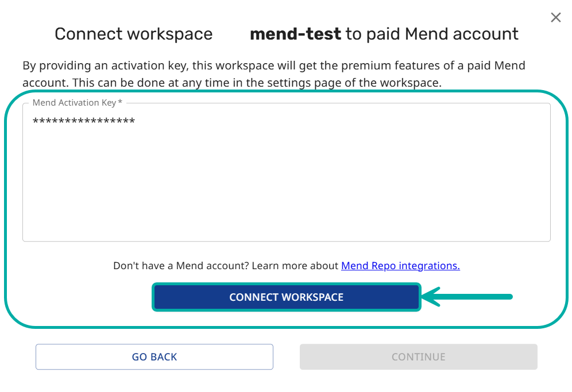572x392 pixels.
Task: Click the GO BACK button
Action: click(x=154, y=356)
